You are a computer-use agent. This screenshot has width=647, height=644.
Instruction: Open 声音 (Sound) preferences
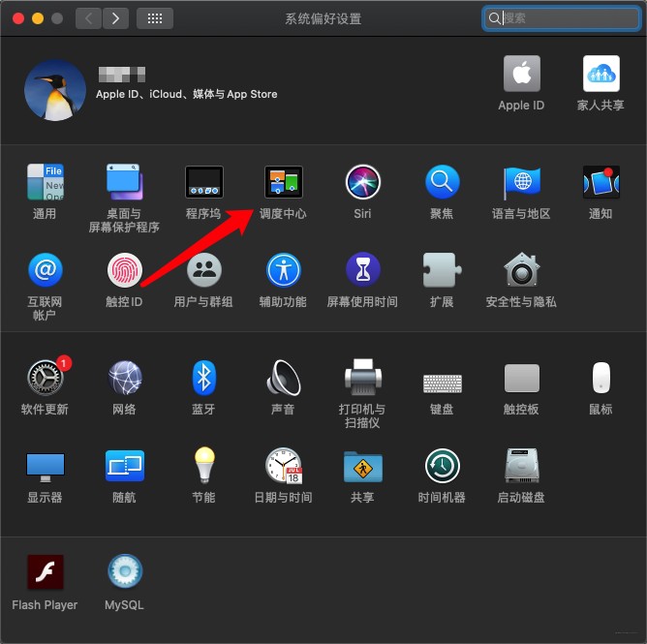pos(284,378)
